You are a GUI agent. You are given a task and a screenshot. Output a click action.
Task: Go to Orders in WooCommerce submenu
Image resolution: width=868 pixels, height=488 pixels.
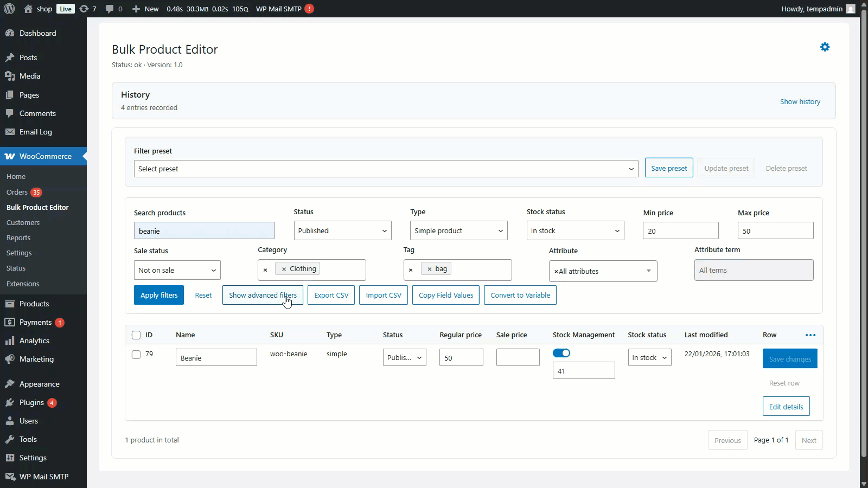[x=17, y=192]
